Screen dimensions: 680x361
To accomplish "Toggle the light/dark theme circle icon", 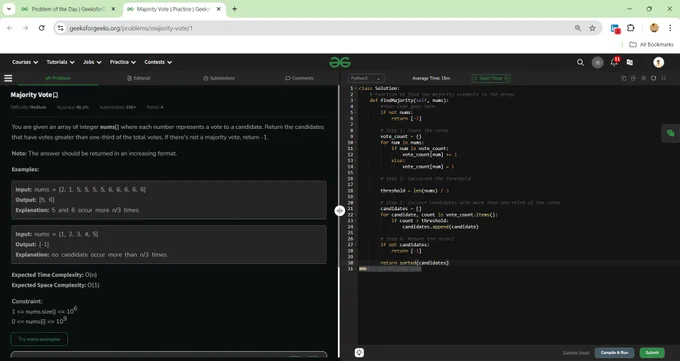I will [598, 62].
